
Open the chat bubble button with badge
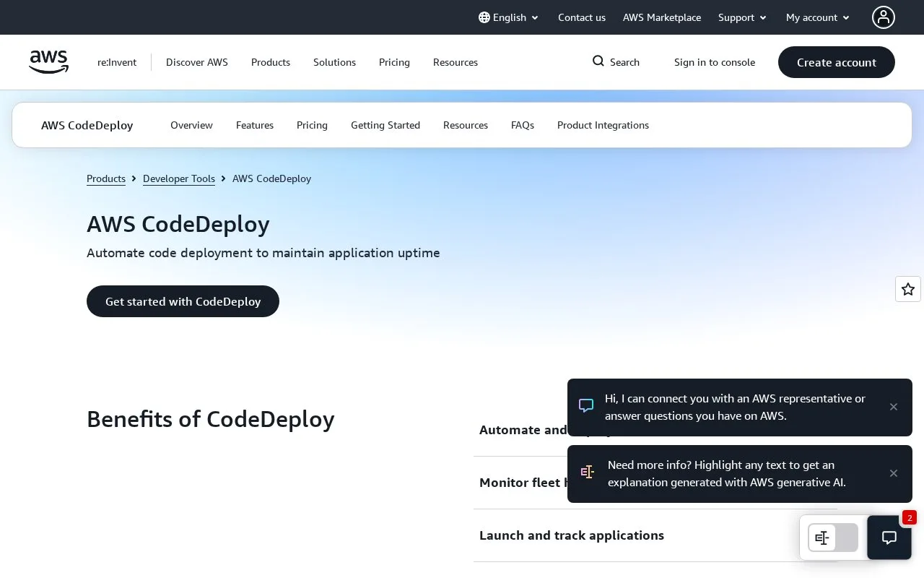coord(889,538)
